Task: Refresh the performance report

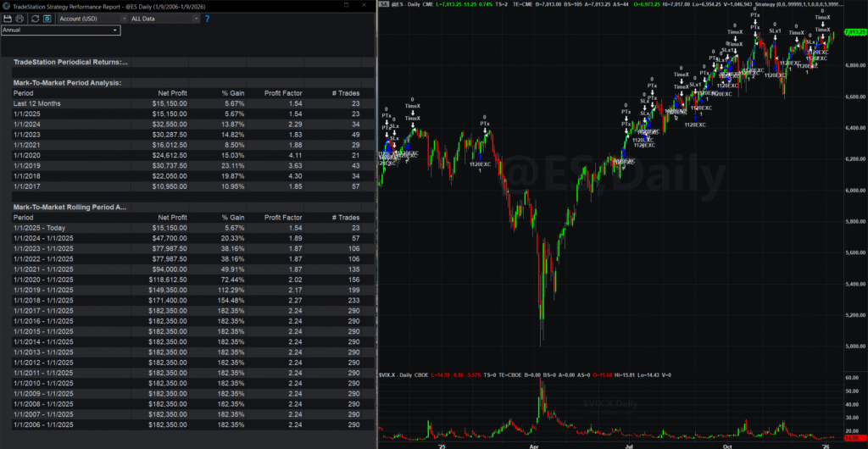Action: pos(34,18)
